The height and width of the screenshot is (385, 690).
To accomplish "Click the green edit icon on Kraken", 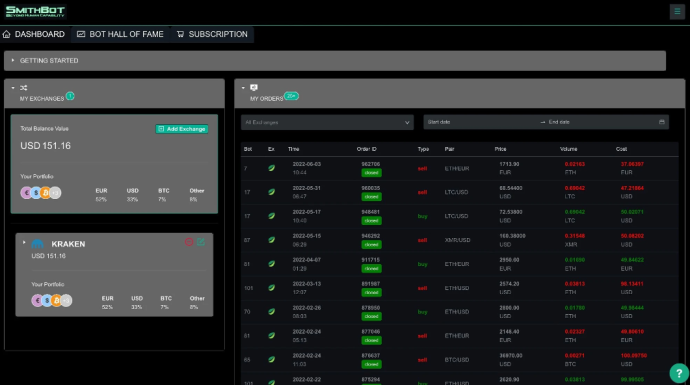I will (201, 242).
